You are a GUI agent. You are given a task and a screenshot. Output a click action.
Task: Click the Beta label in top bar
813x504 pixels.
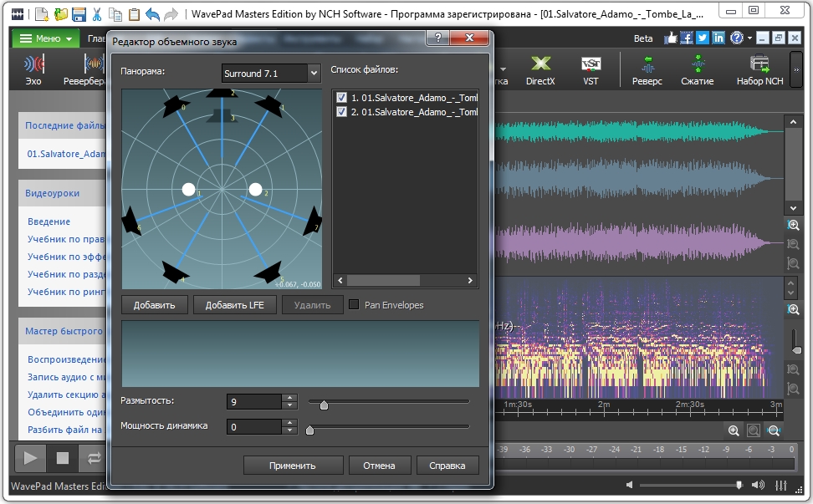[643, 38]
